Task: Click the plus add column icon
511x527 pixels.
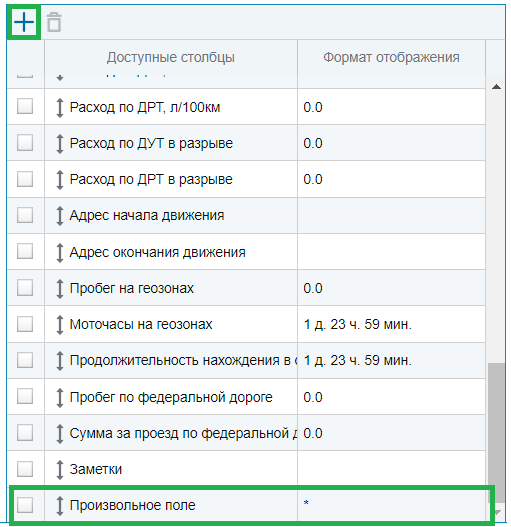Action: 24,23
